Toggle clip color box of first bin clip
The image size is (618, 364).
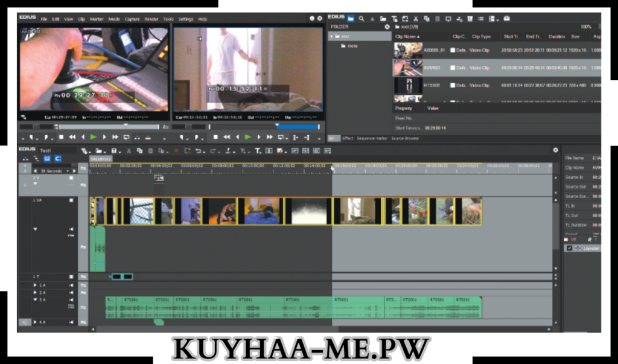453,51
